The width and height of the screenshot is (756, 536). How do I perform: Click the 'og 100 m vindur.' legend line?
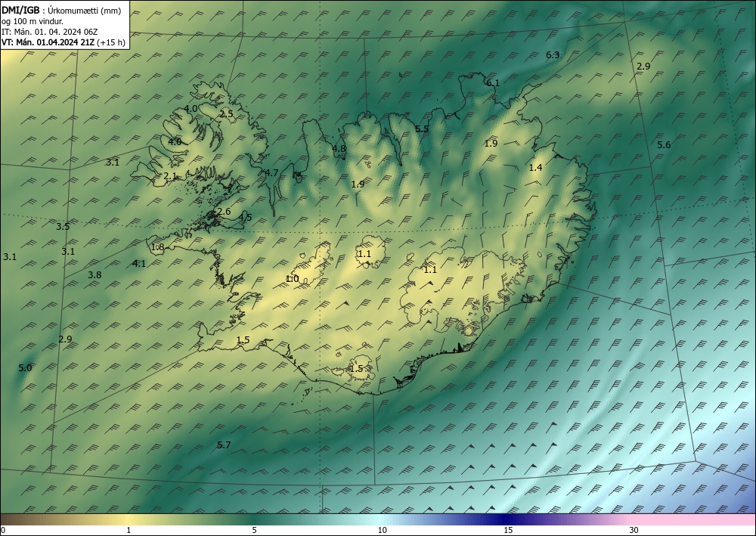[33, 21]
